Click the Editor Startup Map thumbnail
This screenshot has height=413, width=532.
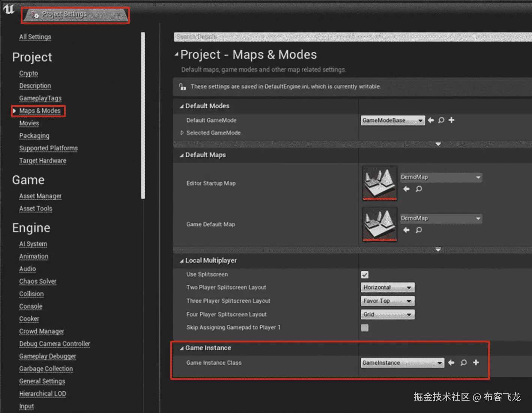coord(380,183)
